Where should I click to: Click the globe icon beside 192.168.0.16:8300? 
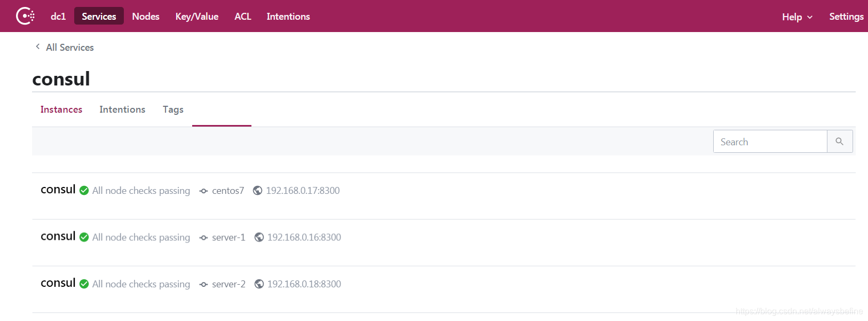(259, 237)
